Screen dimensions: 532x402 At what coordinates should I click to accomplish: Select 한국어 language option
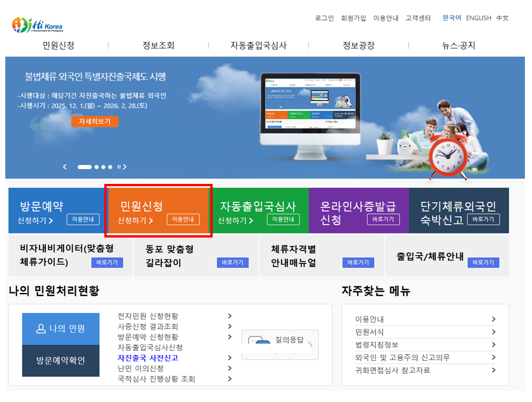point(451,18)
